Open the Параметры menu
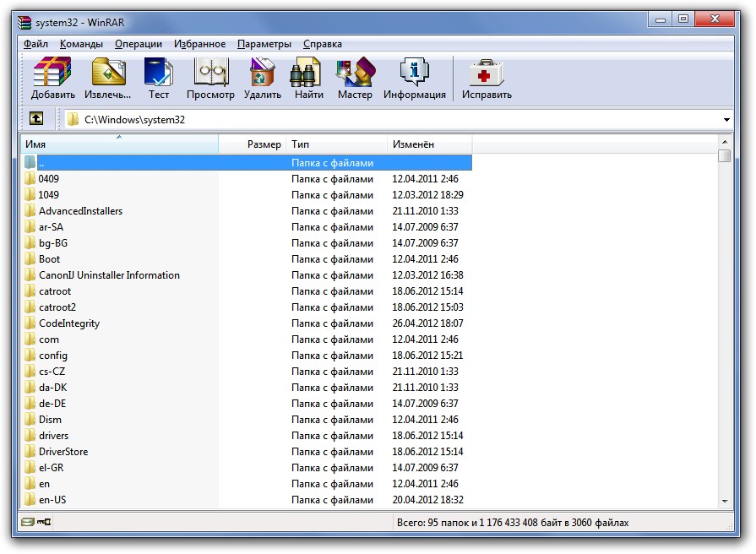Image resolution: width=756 pixels, height=554 pixels. [x=264, y=44]
